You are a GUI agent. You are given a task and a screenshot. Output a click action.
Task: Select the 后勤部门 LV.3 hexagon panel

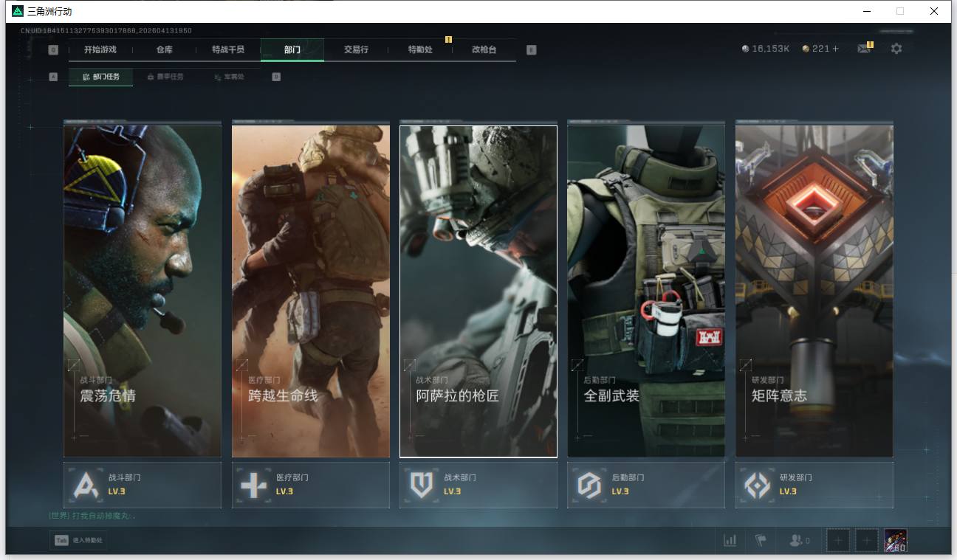(x=645, y=485)
